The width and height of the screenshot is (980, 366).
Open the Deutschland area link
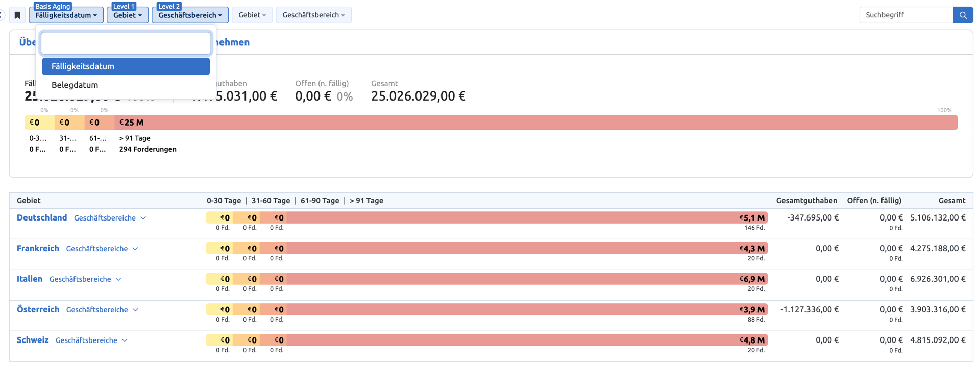42,217
